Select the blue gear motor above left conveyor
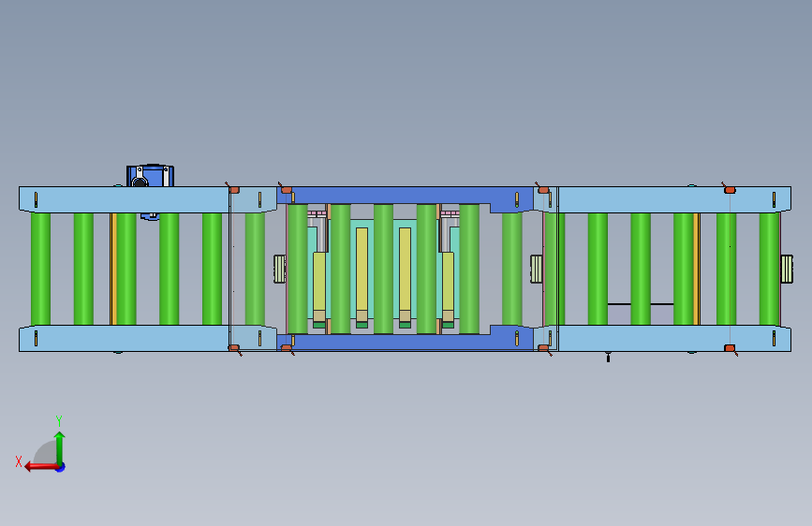This screenshot has width=812, height=526. click(x=150, y=176)
